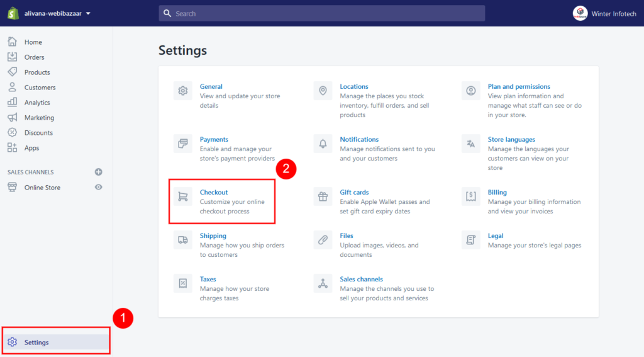Add sales channel with plus button

pos(98,172)
